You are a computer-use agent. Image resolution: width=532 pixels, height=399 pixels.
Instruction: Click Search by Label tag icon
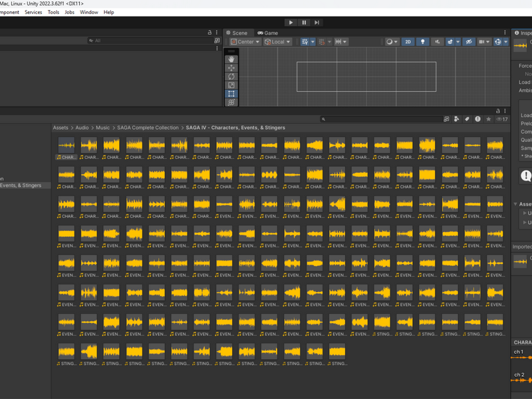467,119
